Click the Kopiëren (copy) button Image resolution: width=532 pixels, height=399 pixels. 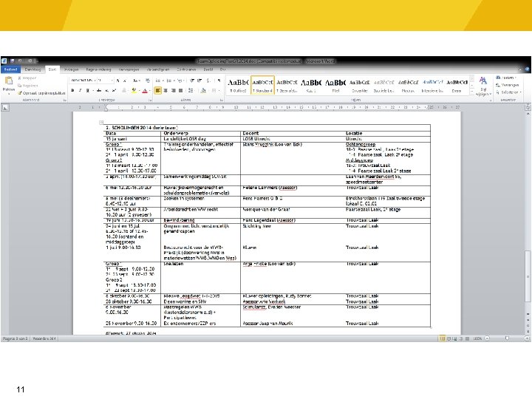tap(28, 86)
